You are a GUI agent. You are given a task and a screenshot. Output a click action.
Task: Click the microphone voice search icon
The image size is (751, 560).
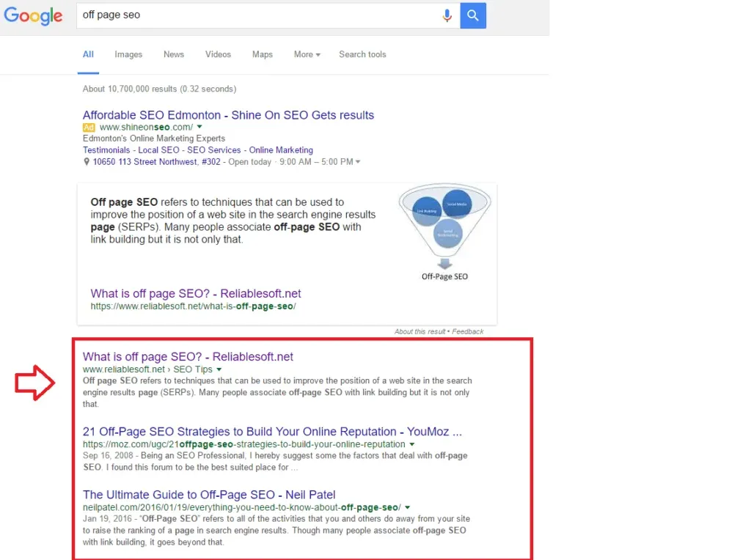coord(447,15)
